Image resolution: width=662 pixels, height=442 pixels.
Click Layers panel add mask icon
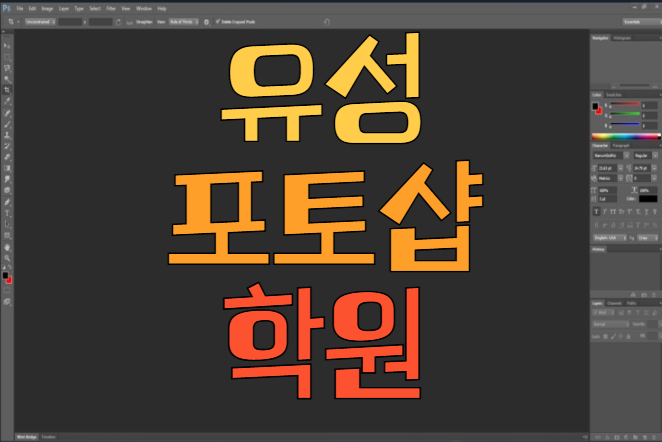(616, 437)
